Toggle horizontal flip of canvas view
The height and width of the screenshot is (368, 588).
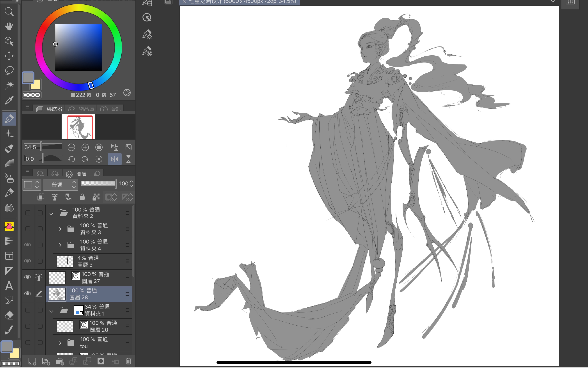(115, 159)
